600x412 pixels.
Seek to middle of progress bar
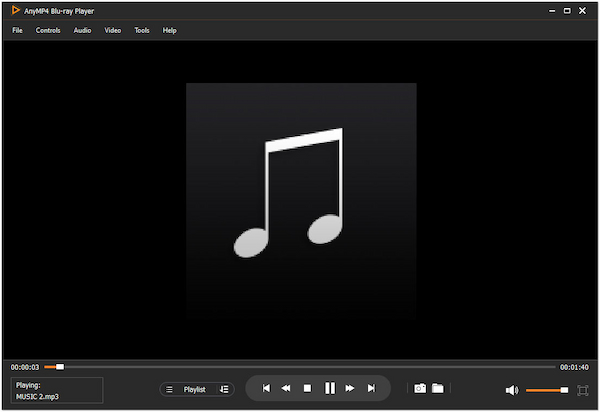[300, 367]
